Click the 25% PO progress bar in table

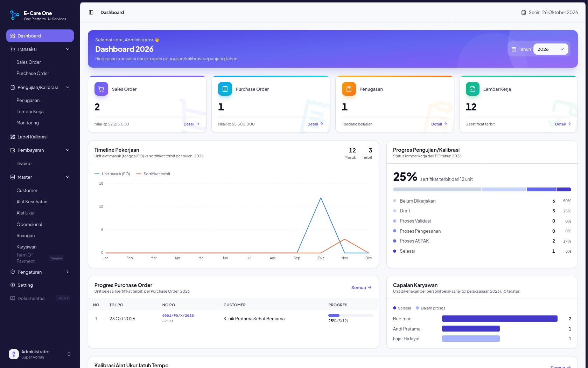pos(351,315)
